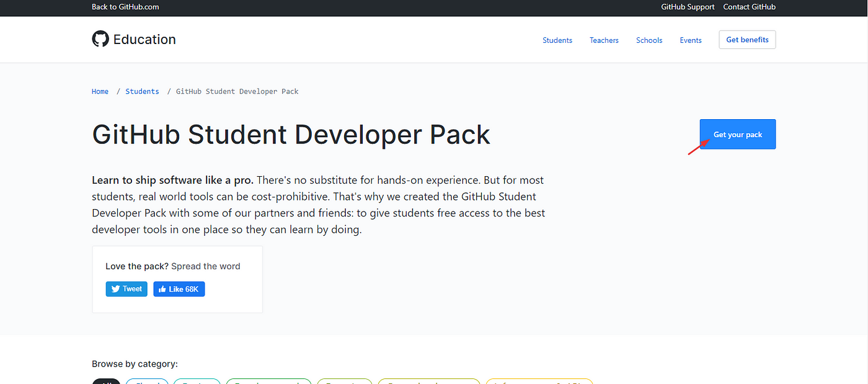Click the bold 'Learn to ship software like a pro.' text
Screen dimensions: 868x384
click(x=172, y=180)
